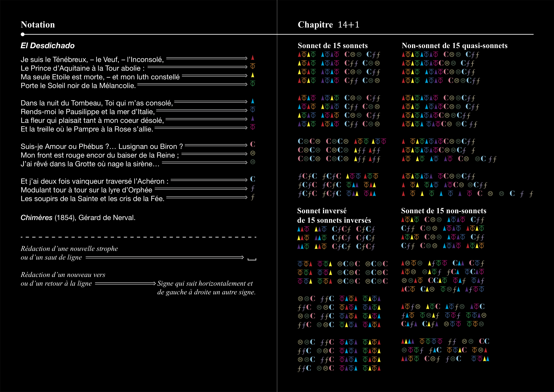The width and height of the screenshot is (554, 392).
Task: Click the white dot at the start of the header line
Action: pyautogui.click(x=23, y=34)
